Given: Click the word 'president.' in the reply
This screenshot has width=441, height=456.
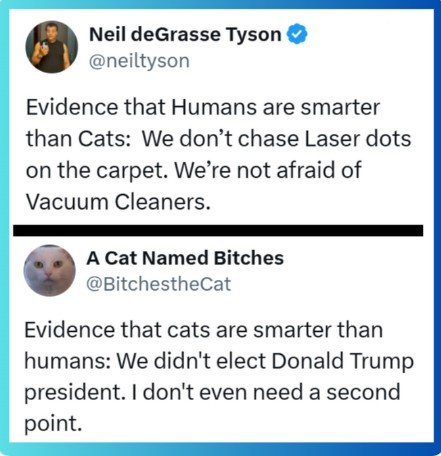Looking at the screenshot, I should (x=73, y=393).
